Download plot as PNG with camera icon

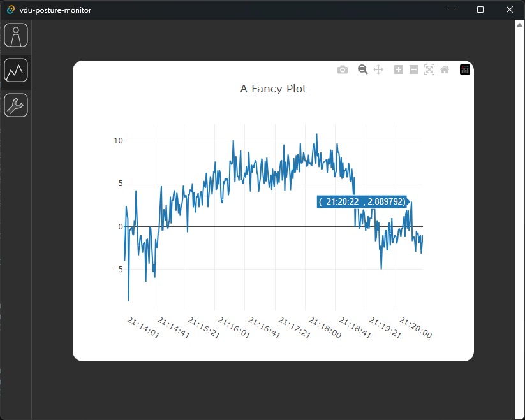(x=342, y=69)
